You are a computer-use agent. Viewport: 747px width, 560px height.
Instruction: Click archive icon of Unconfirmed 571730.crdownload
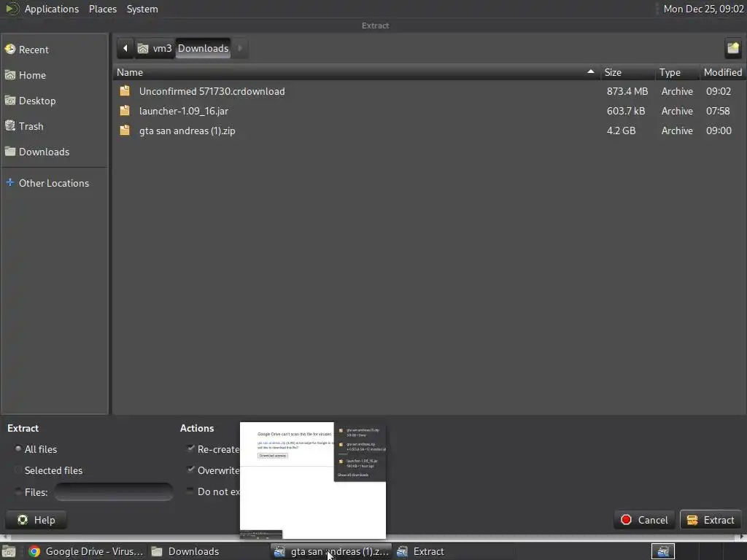click(x=125, y=91)
